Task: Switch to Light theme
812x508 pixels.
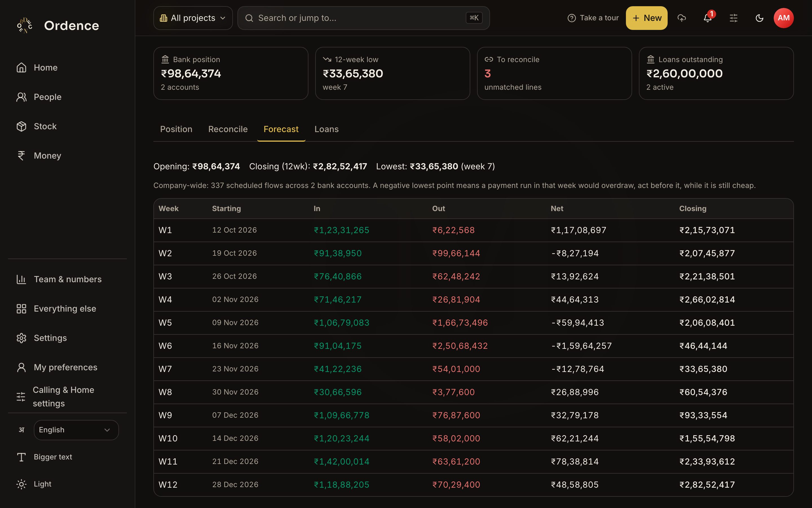Action: point(67,484)
